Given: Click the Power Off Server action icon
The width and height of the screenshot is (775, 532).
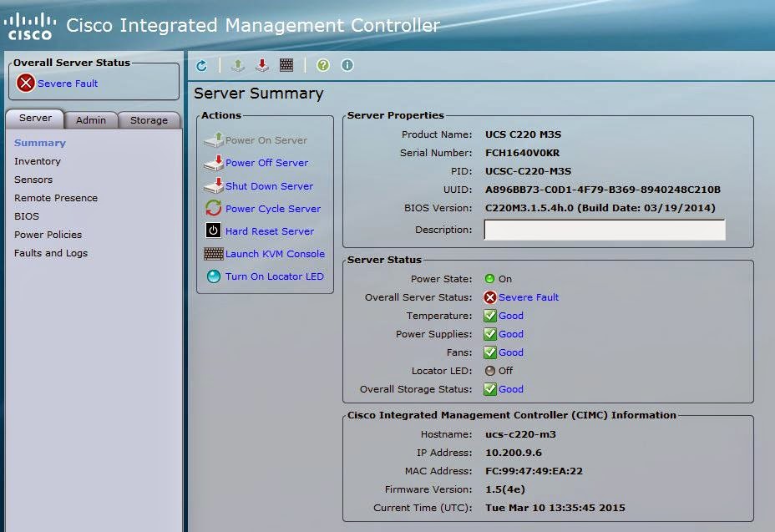Looking at the screenshot, I should 214,163.
